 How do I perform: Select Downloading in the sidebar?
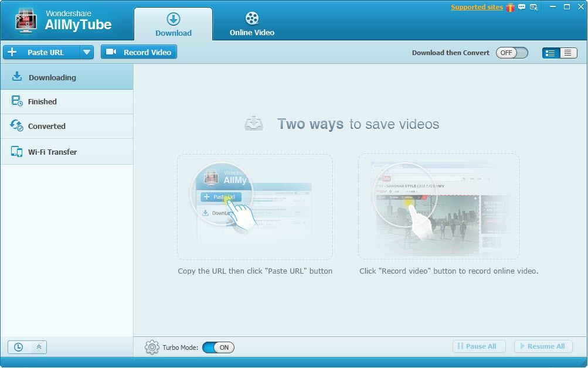pos(67,77)
